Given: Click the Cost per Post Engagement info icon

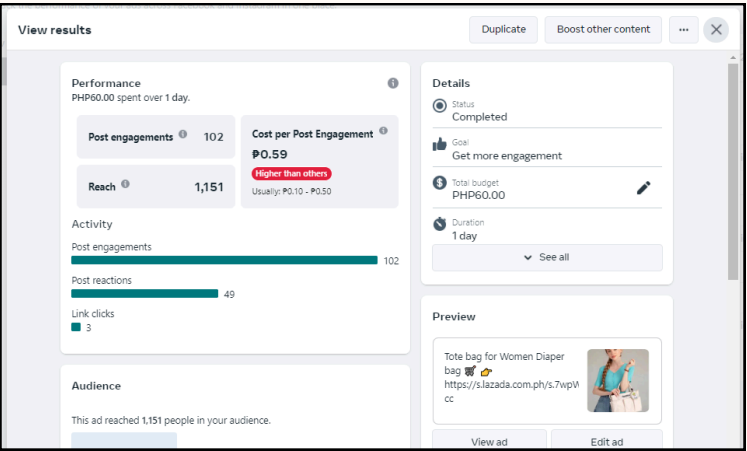Looking at the screenshot, I should pos(384,131).
